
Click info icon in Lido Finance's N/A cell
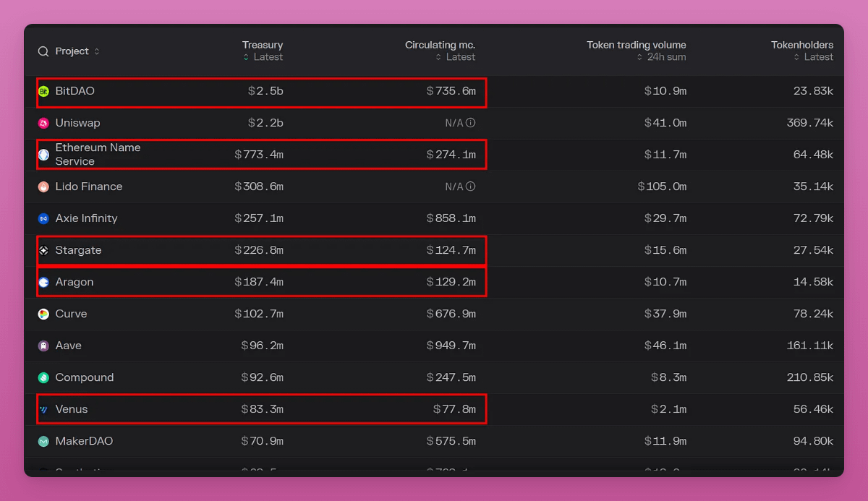[471, 187]
